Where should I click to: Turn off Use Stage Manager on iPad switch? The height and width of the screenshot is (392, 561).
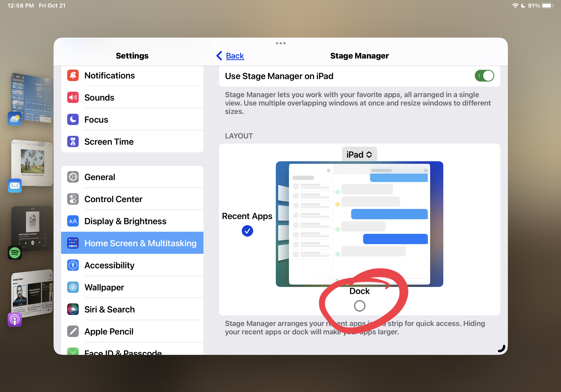pyautogui.click(x=484, y=76)
